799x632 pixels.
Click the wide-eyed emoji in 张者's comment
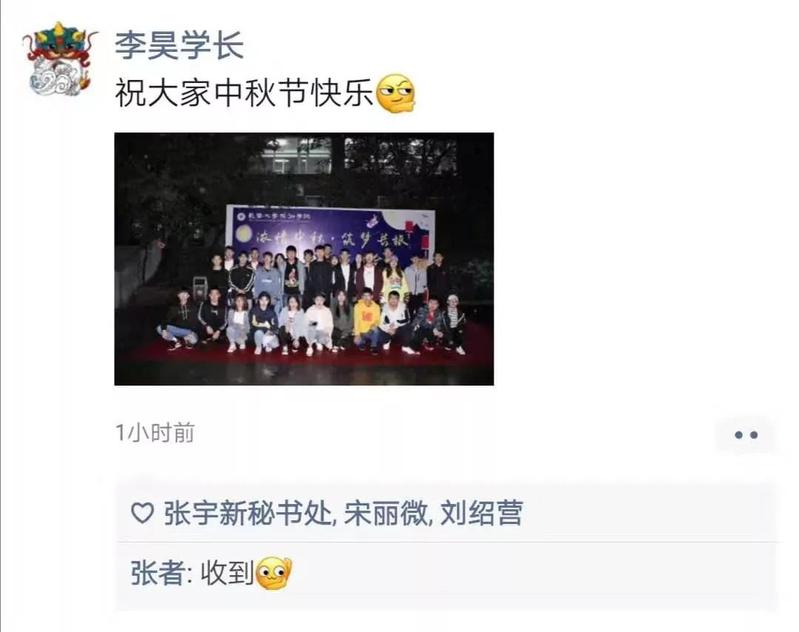pos(274,573)
